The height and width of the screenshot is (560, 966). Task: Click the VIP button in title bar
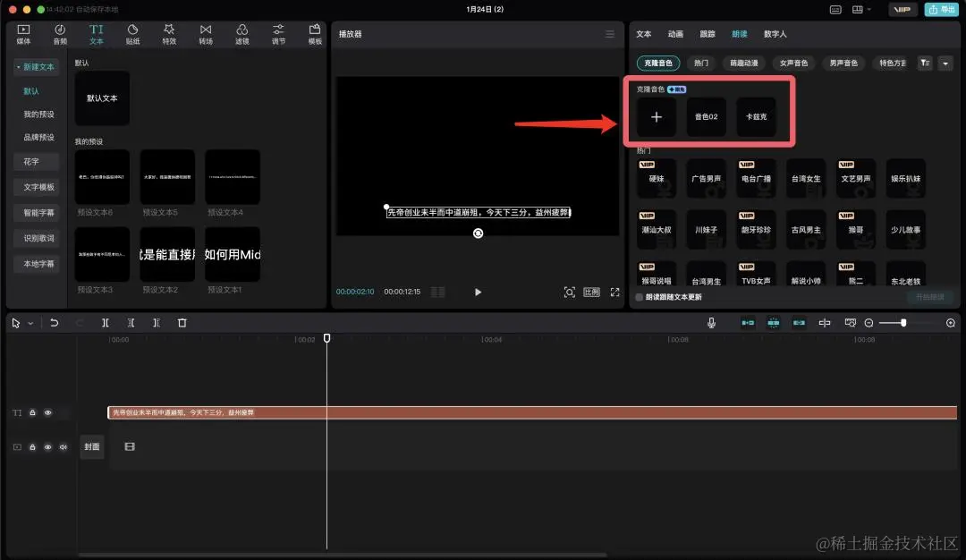[902, 9]
